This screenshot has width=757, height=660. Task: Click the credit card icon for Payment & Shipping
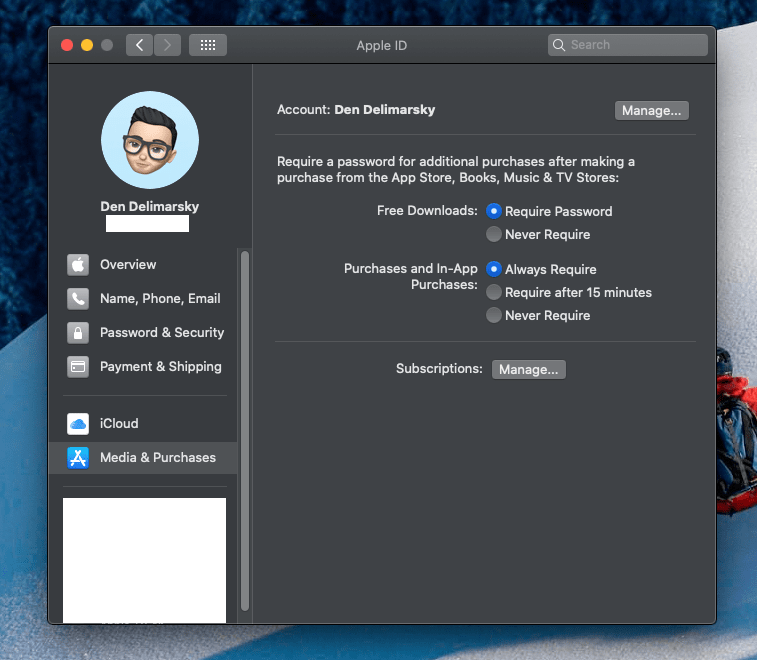click(78, 367)
